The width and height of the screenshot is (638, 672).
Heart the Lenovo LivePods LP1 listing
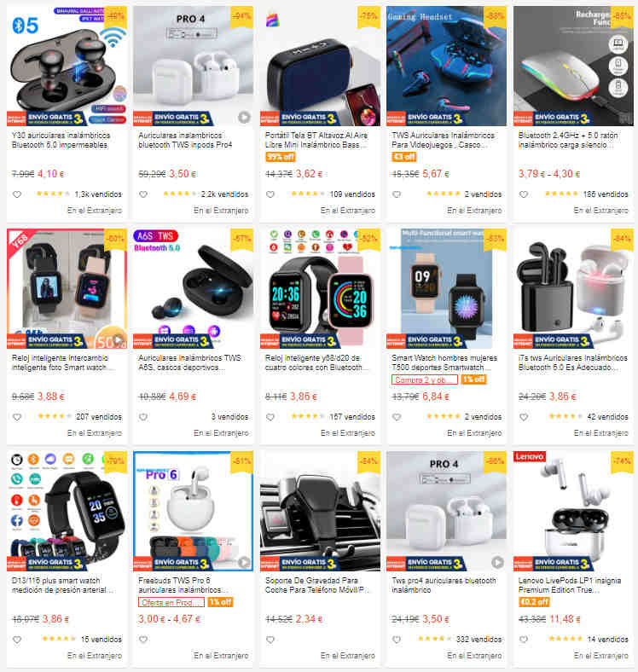click(x=524, y=640)
